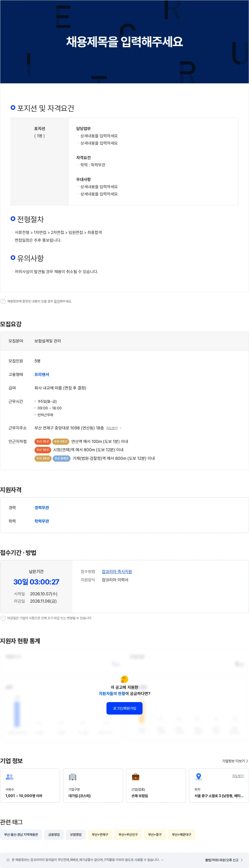Click the 문의 link in notice

[x=57, y=301]
